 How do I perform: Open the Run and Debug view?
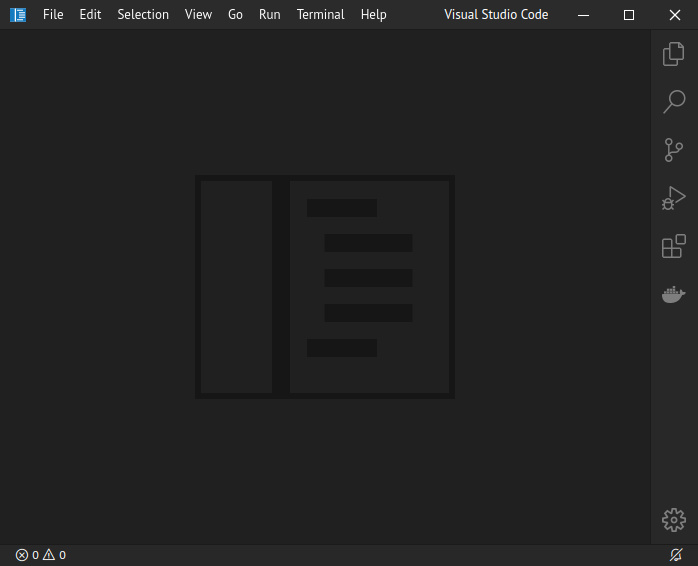(x=674, y=198)
